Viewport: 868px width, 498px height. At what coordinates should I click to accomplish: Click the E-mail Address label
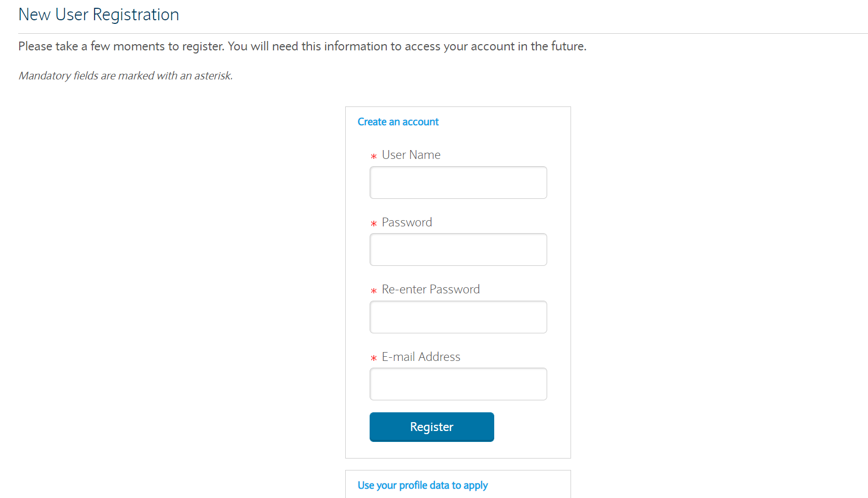(x=421, y=357)
